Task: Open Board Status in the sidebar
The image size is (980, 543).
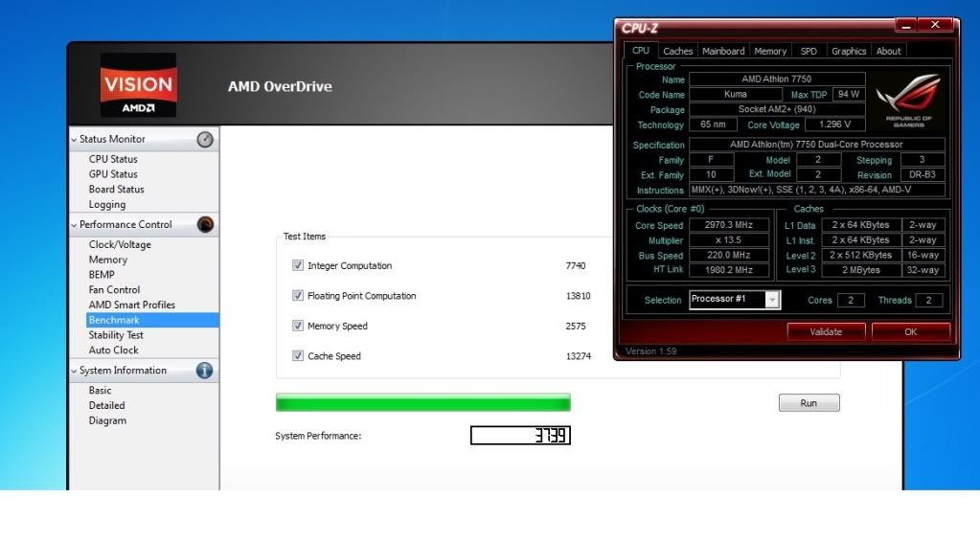Action: pos(116,190)
